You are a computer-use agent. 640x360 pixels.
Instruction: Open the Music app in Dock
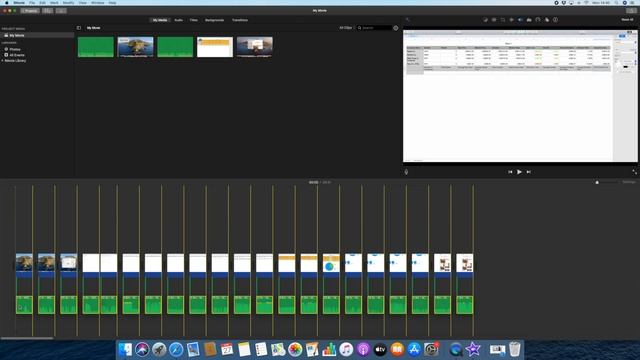coord(346,349)
